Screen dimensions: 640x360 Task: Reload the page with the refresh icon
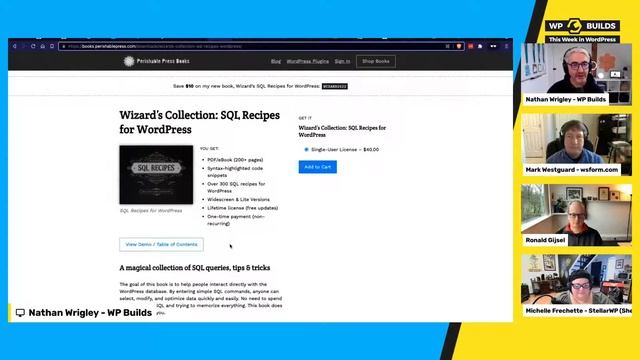(33, 46)
